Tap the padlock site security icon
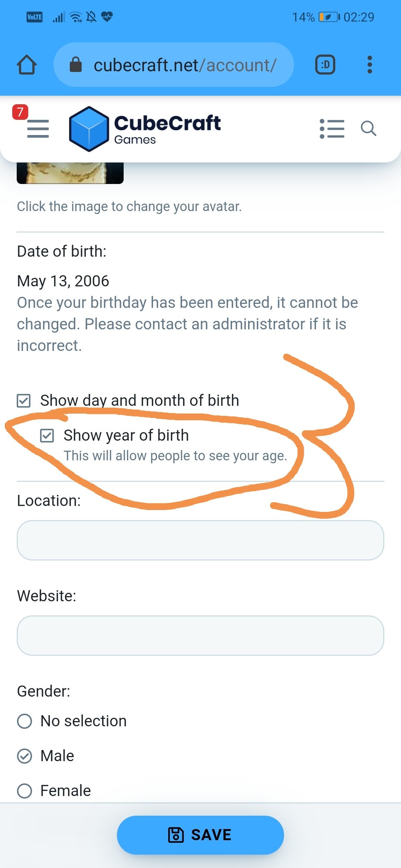 click(76, 65)
